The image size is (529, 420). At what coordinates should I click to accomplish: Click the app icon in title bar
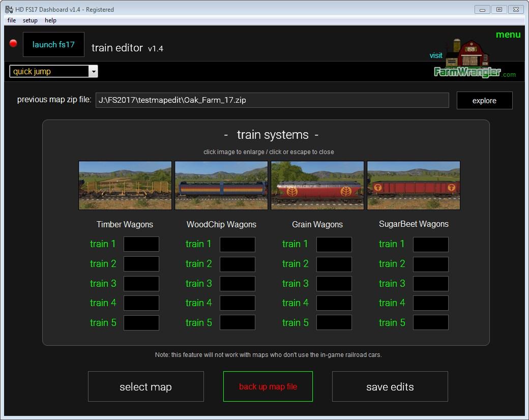pos(9,9)
